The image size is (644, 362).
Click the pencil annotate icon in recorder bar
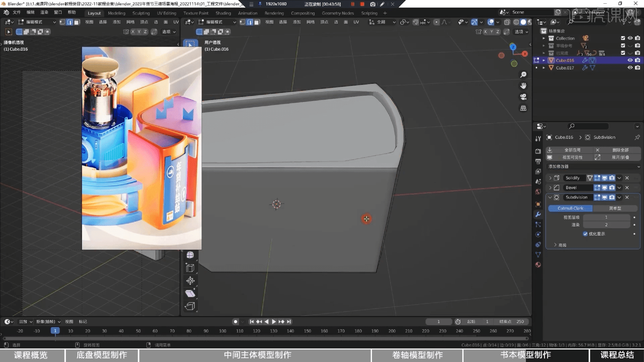point(382,4)
